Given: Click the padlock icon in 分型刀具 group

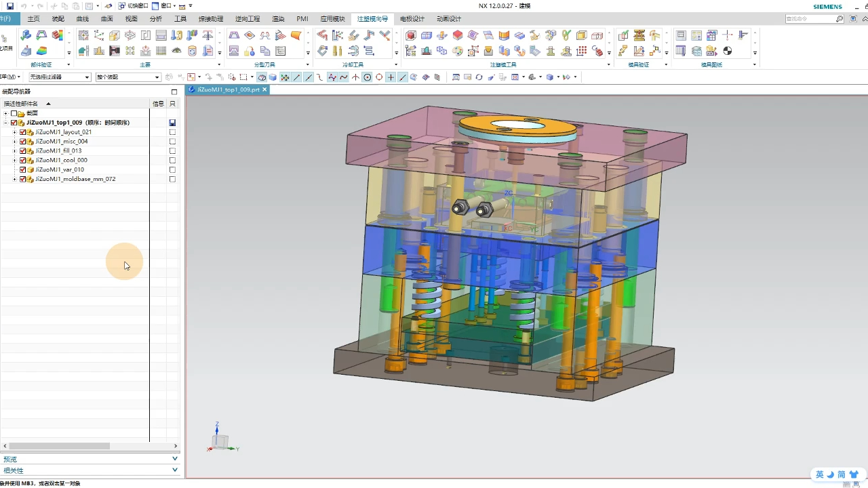Looking at the screenshot, I should point(250,51).
